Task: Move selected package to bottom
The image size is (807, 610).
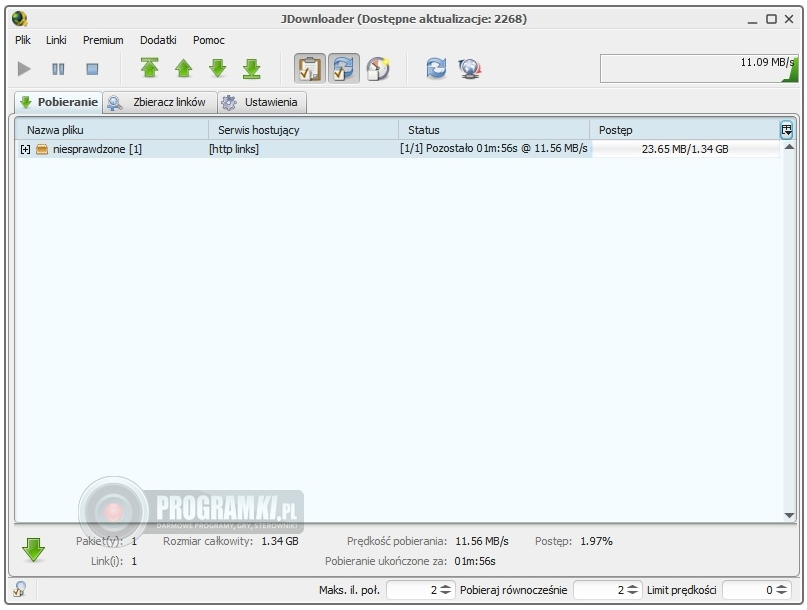Action: pos(252,68)
